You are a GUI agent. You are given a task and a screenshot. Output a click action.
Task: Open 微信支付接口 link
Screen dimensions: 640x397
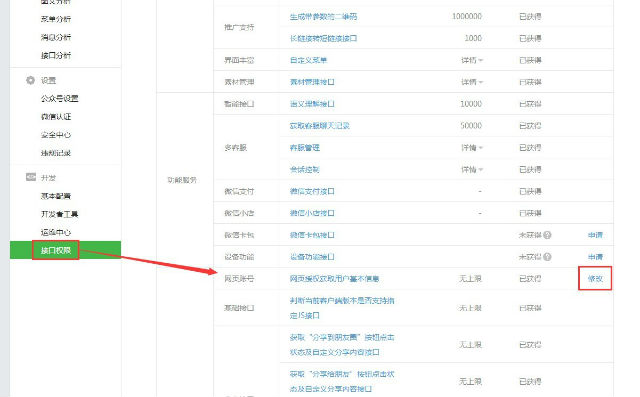(x=312, y=191)
